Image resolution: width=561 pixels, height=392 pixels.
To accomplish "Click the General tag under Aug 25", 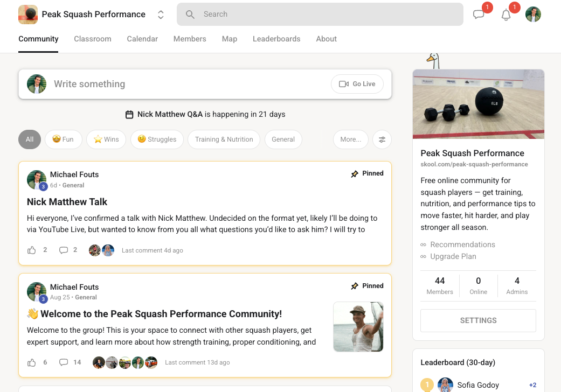I will 86,297.
